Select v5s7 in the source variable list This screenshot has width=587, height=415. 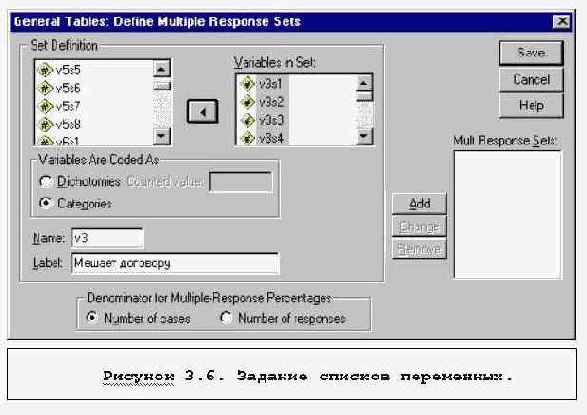[x=68, y=106]
